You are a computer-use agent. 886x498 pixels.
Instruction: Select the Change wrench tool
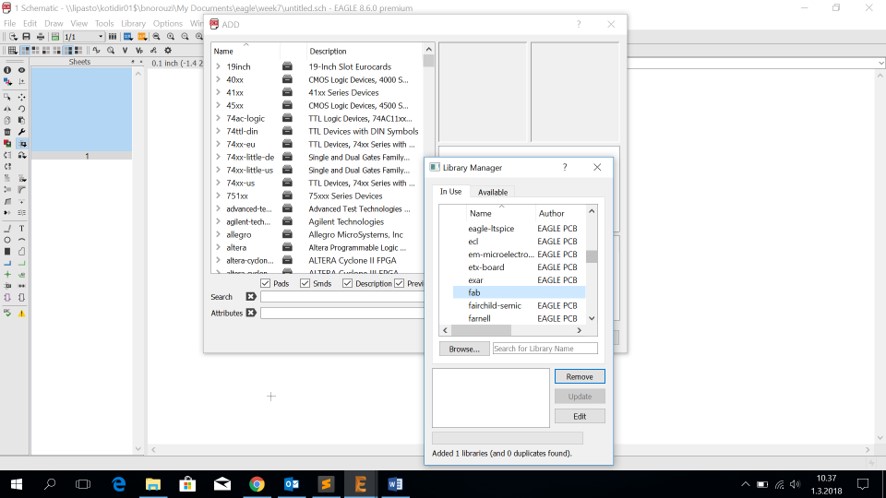(x=21, y=132)
